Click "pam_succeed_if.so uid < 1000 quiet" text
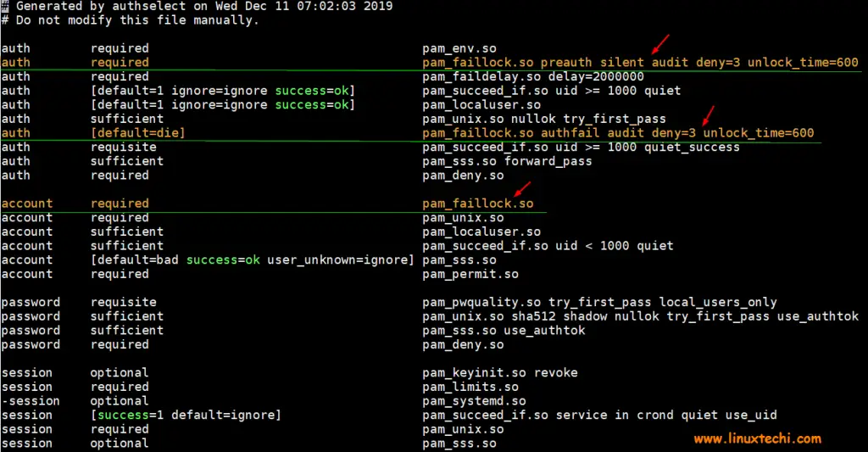The image size is (868, 452). tap(548, 246)
